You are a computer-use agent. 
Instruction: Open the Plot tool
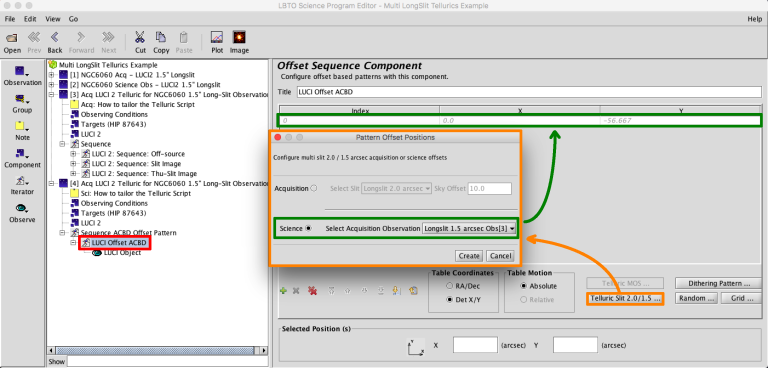pyautogui.click(x=217, y=37)
